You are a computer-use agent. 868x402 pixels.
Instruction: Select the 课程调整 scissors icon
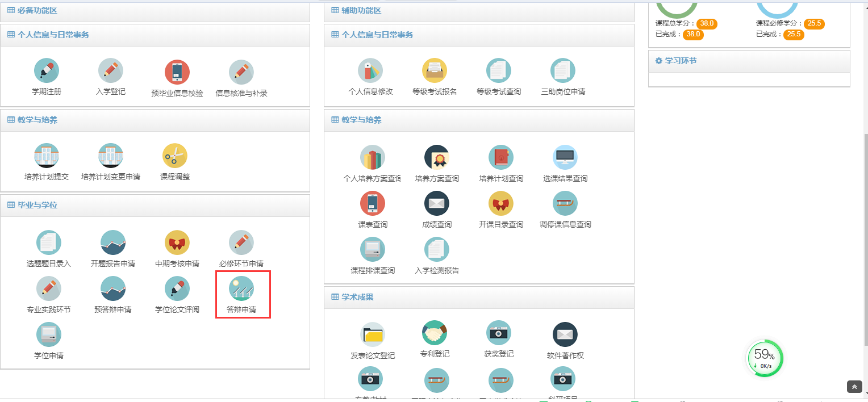point(175,156)
